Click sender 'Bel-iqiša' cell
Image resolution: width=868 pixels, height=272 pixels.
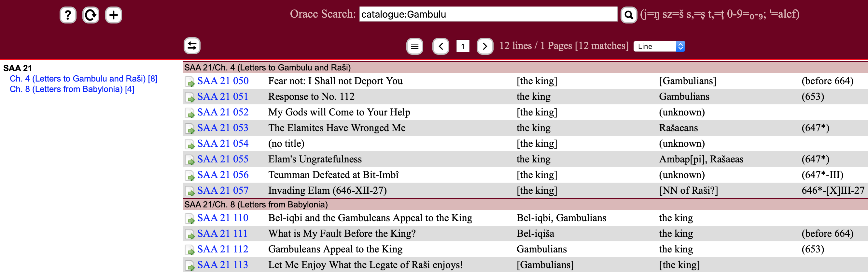pyautogui.click(x=535, y=234)
